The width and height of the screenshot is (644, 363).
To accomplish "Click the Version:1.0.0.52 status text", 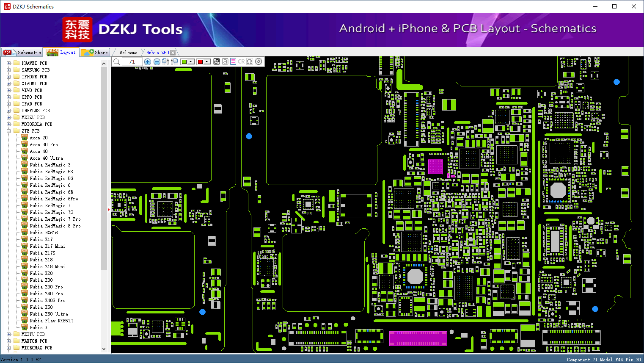I will [21, 360].
